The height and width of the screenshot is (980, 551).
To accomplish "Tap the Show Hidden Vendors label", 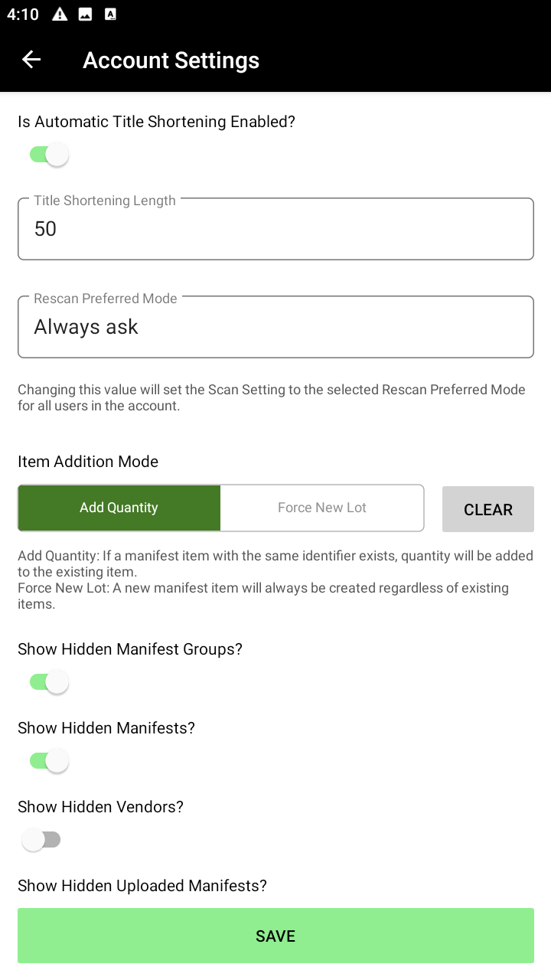I will click(101, 807).
